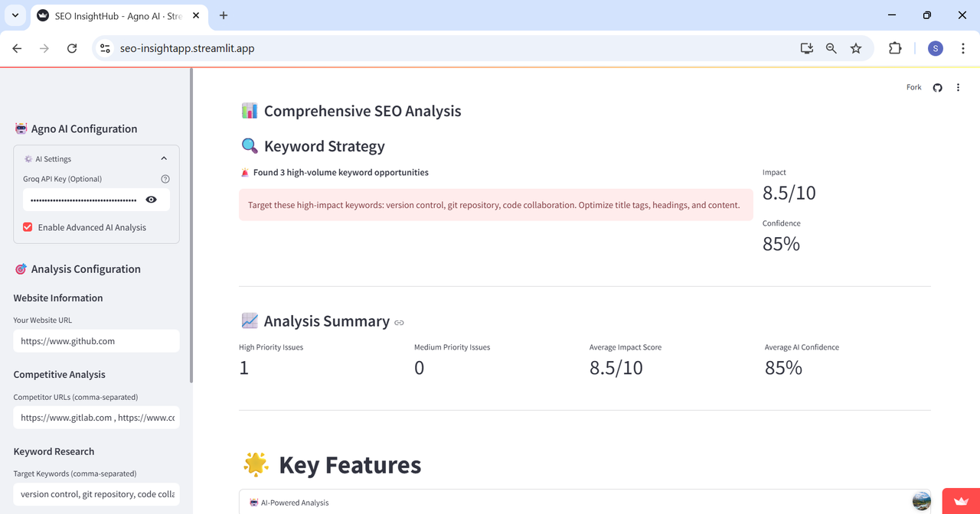
Task: Click the address bar URL field
Action: [x=452, y=48]
